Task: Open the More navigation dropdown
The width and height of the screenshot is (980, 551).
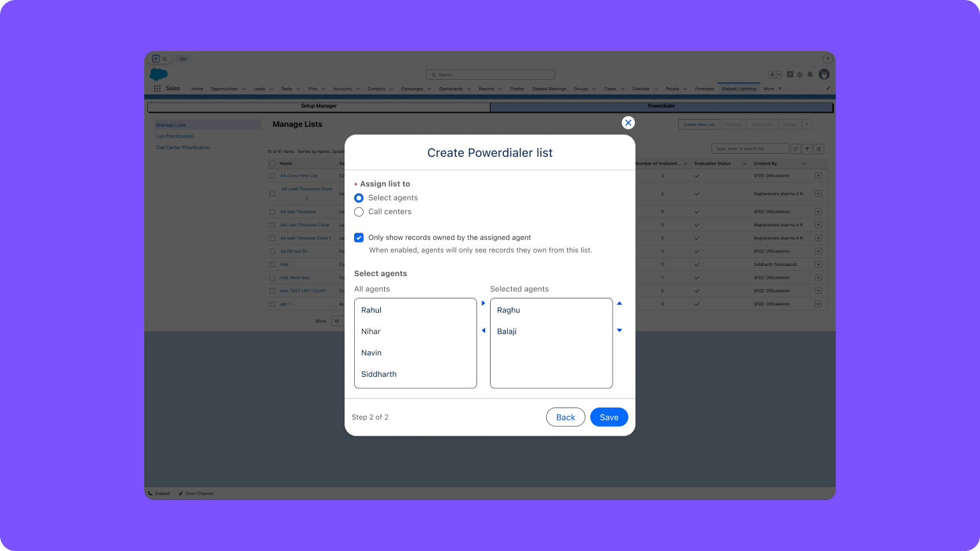Action: coord(772,89)
